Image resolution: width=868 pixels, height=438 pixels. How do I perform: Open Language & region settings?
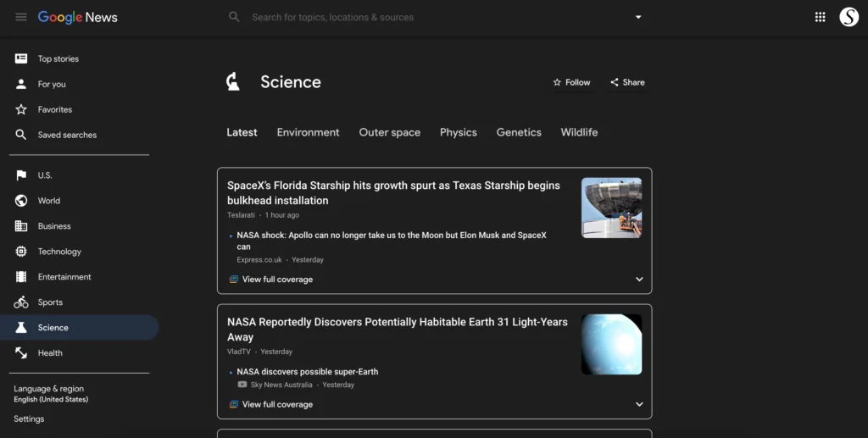point(51,393)
